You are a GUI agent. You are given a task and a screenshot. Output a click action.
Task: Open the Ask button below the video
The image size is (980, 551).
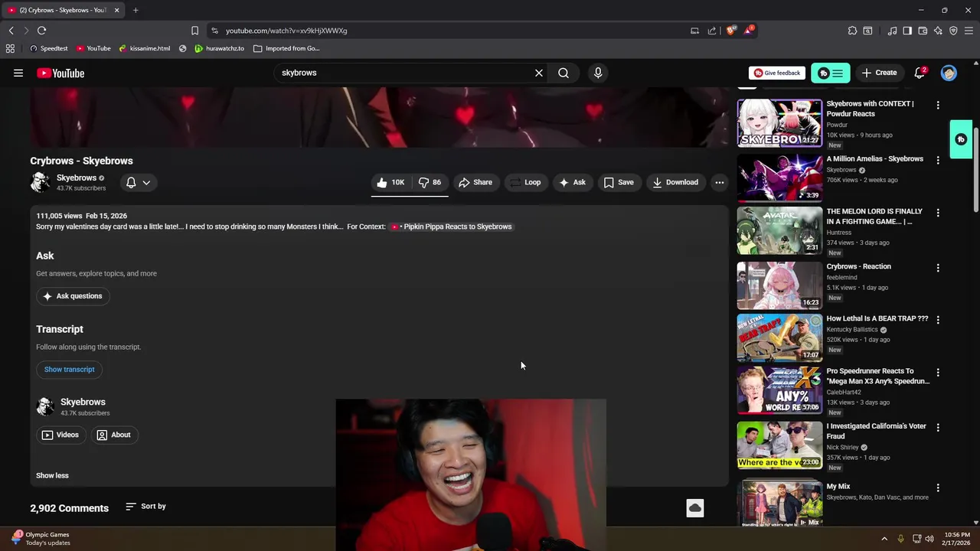573,182
